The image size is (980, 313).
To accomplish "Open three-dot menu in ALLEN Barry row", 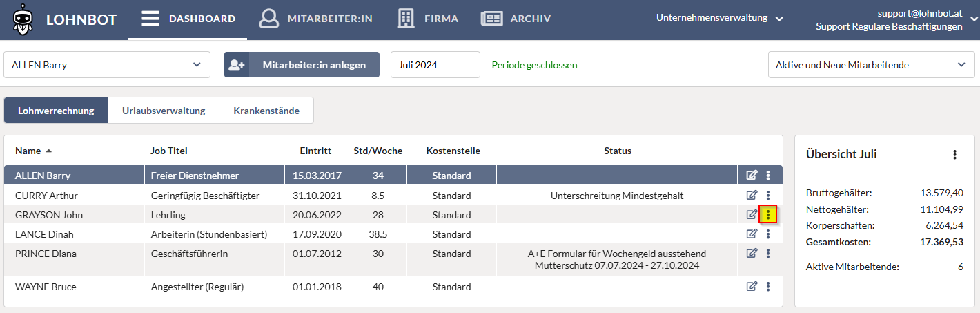I will pyautogui.click(x=768, y=176).
